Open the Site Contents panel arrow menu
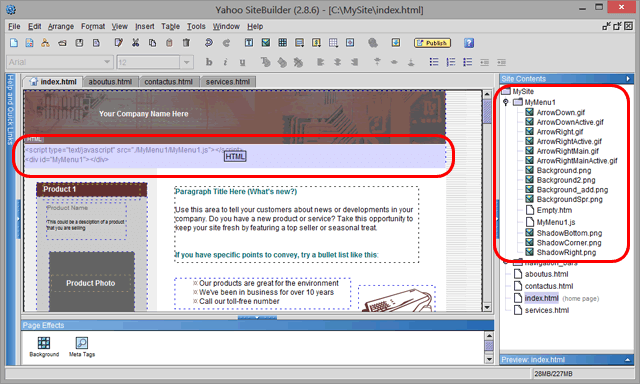 pyautogui.click(x=628, y=78)
